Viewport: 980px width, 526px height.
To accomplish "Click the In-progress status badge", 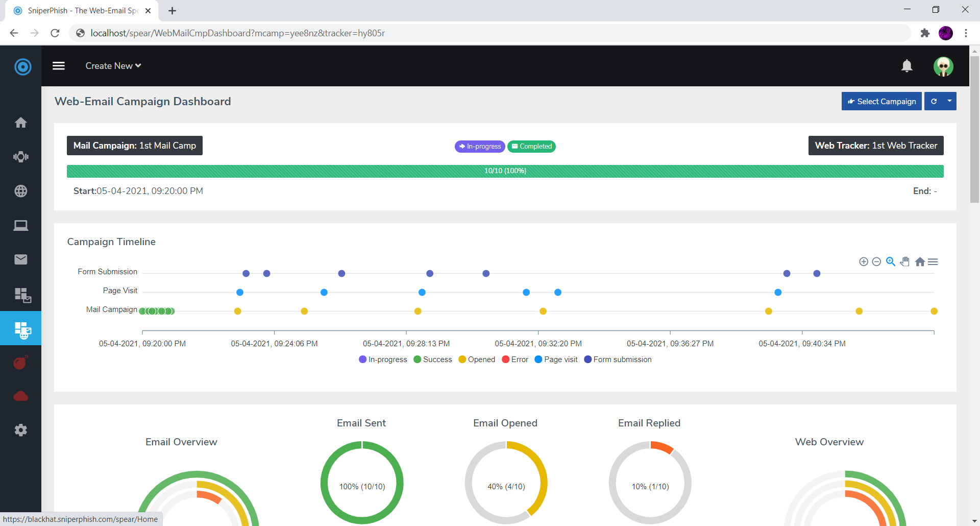I will point(480,147).
